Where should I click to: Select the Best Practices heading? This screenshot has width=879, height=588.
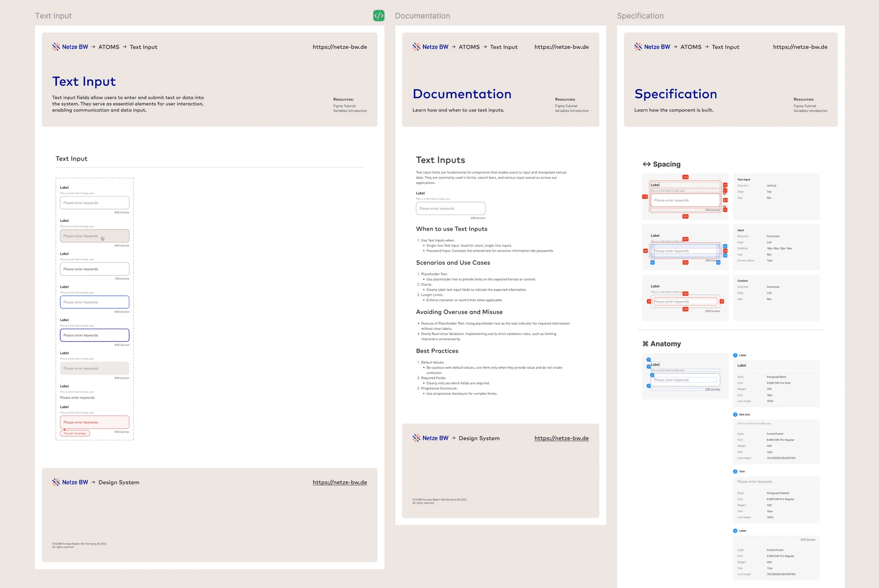437,351
